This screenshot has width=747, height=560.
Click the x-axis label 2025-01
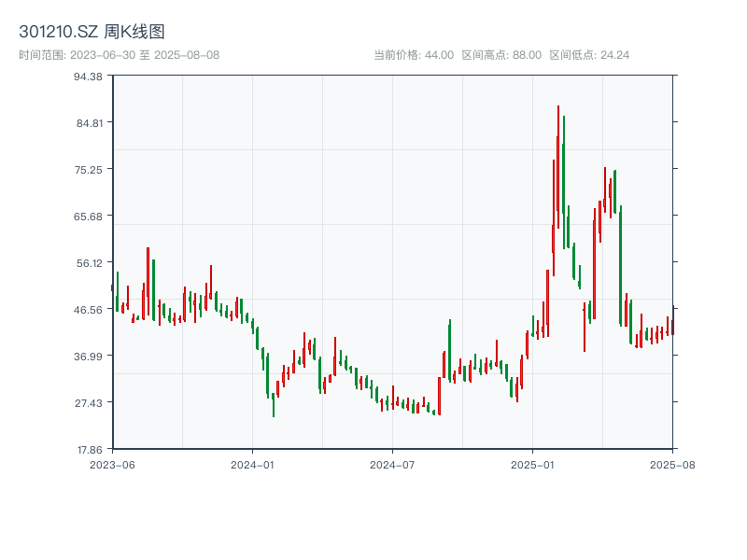coord(532,465)
